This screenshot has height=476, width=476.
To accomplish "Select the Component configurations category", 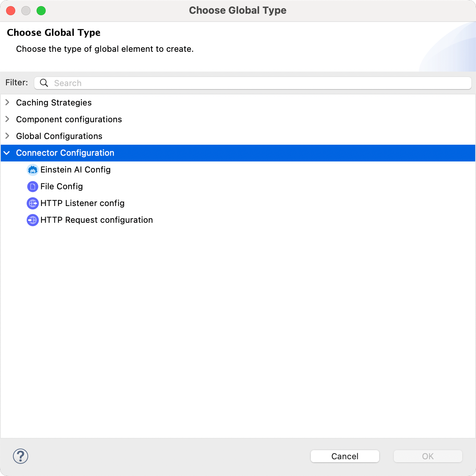I will pyautogui.click(x=69, y=120).
